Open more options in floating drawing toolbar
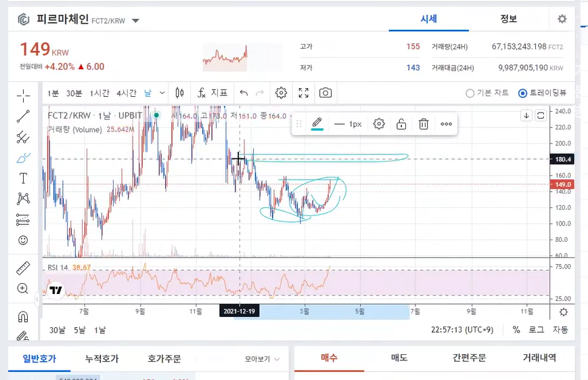588x380 pixels. 446,124
